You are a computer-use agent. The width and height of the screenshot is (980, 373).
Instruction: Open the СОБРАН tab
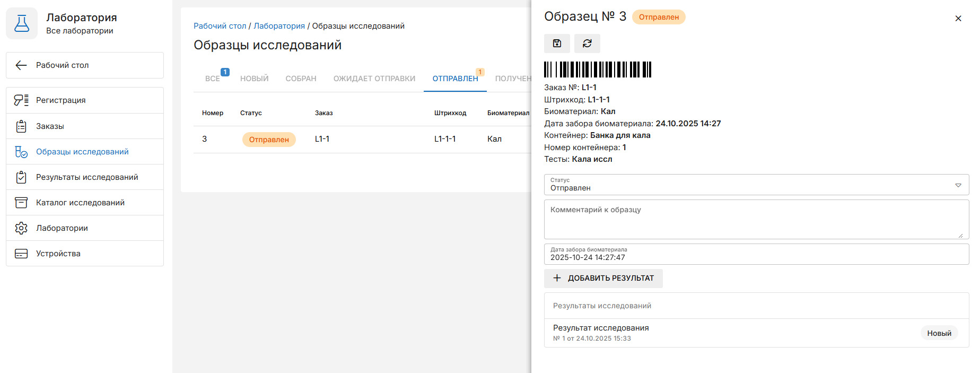301,79
